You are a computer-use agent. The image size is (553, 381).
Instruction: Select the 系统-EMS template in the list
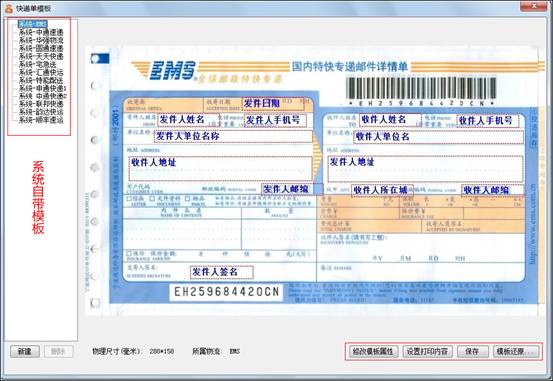(33, 24)
